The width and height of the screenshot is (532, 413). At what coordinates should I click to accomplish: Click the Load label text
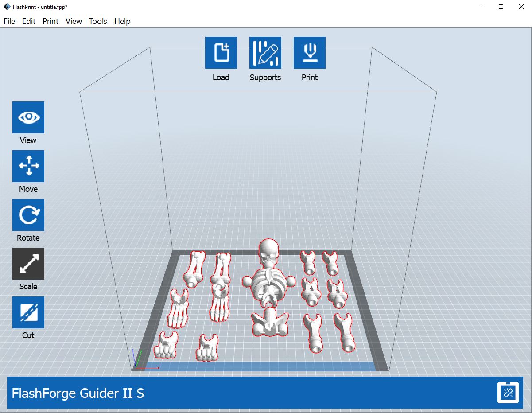tap(221, 78)
